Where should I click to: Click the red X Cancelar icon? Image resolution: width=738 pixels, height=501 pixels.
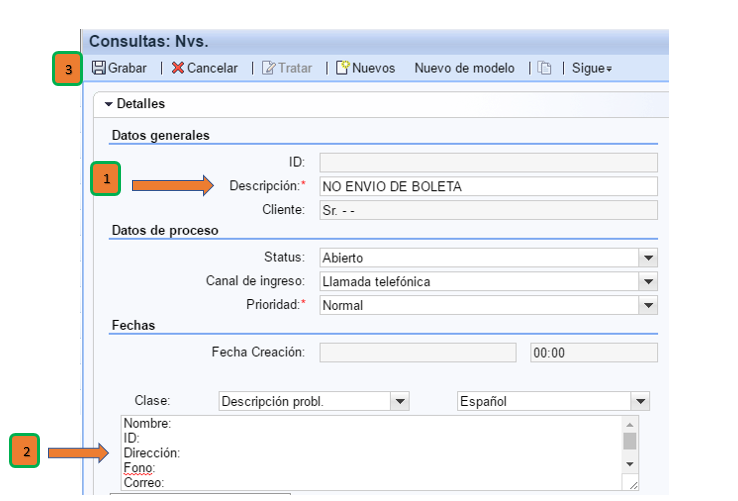point(177,68)
